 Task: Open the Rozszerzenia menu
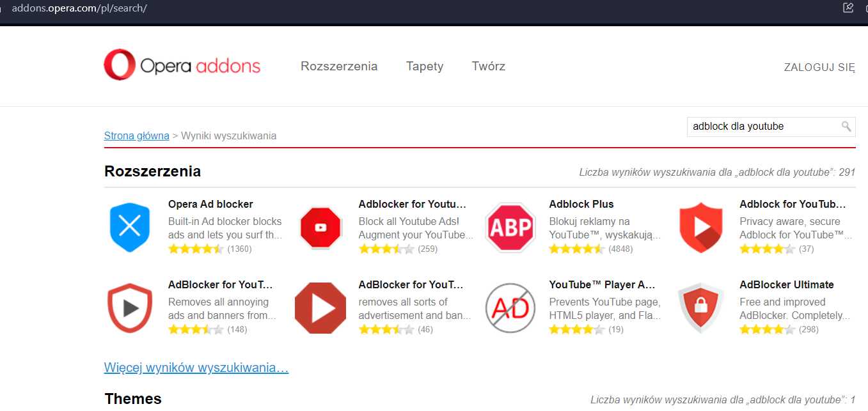pos(339,66)
